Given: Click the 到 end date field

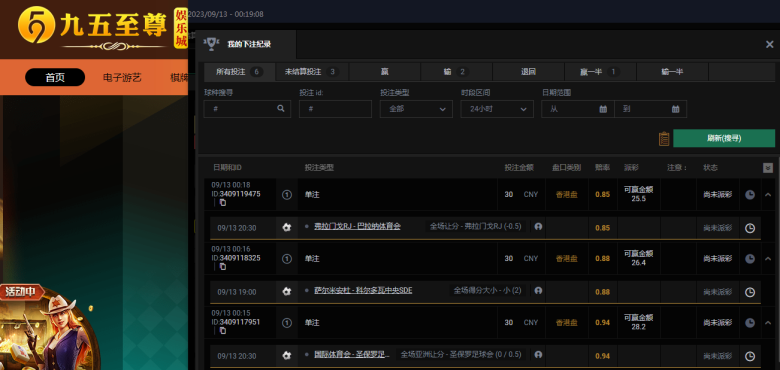Looking at the screenshot, I should coord(651,109).
